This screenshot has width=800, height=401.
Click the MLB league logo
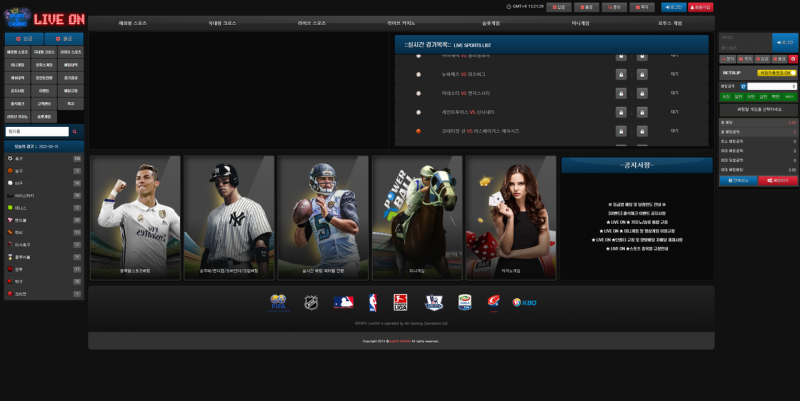coord(343,301)
